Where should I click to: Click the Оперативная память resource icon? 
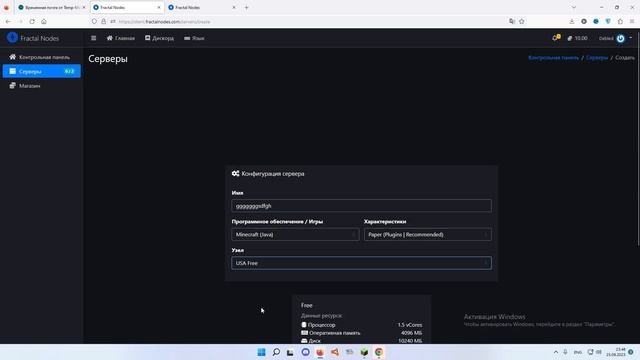tap(304, 333)
